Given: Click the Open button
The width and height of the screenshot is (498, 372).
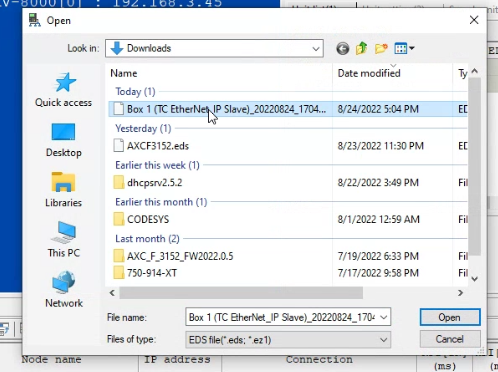Looking at the screenshot, I should 450,317.
